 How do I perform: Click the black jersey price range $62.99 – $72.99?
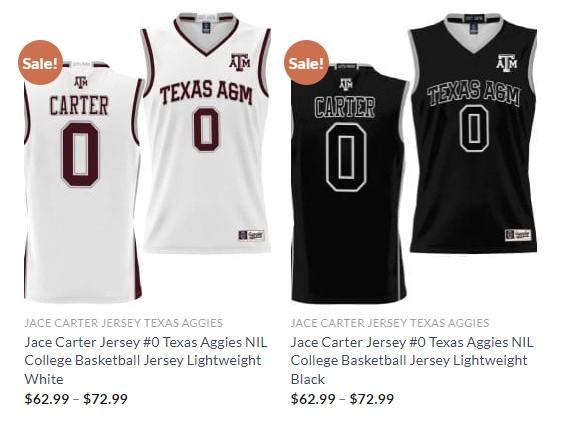point(342,399)
